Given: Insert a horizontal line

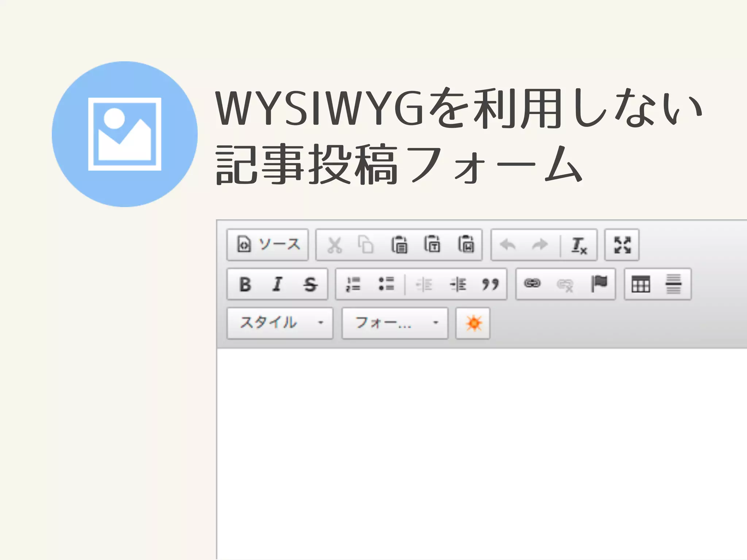Looking at the screenshot, I should pos(673,284).
